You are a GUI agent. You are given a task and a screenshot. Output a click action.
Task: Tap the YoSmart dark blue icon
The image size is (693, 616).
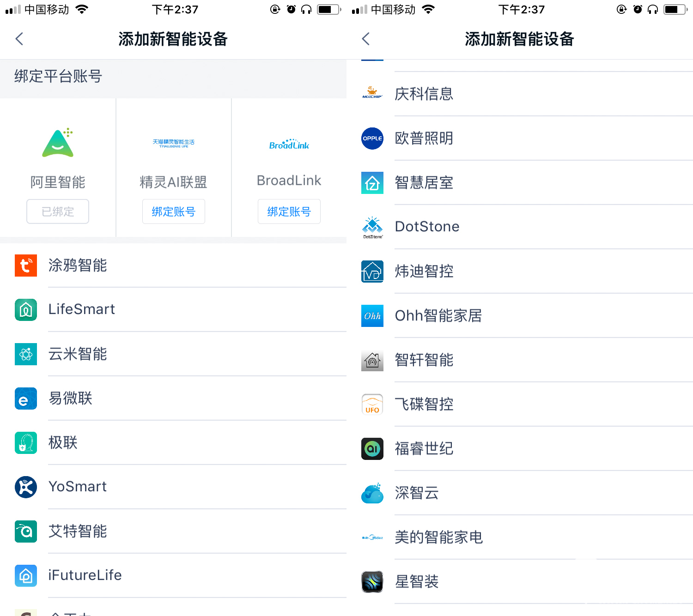coord(26,487)
